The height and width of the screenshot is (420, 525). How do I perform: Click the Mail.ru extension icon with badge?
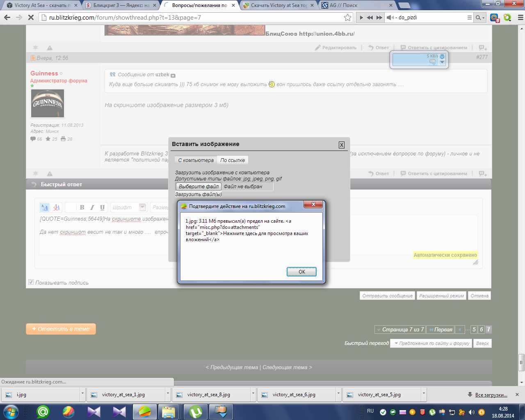(494, 18)
